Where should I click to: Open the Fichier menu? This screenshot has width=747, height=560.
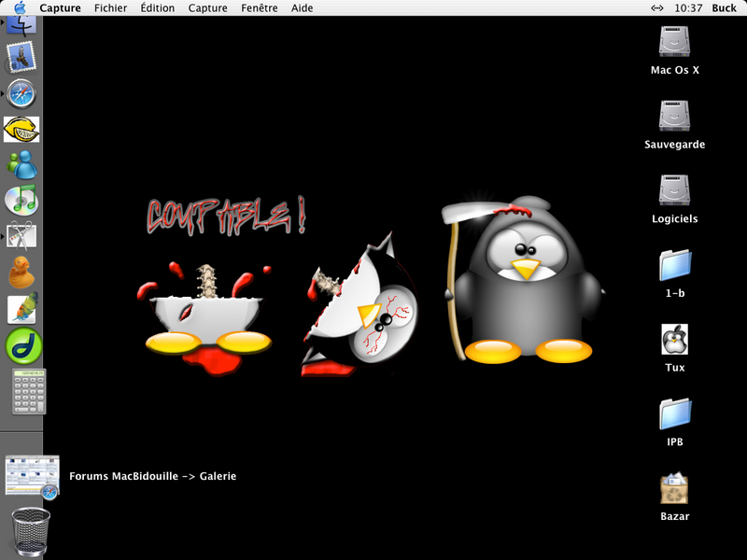coord(110,8)
